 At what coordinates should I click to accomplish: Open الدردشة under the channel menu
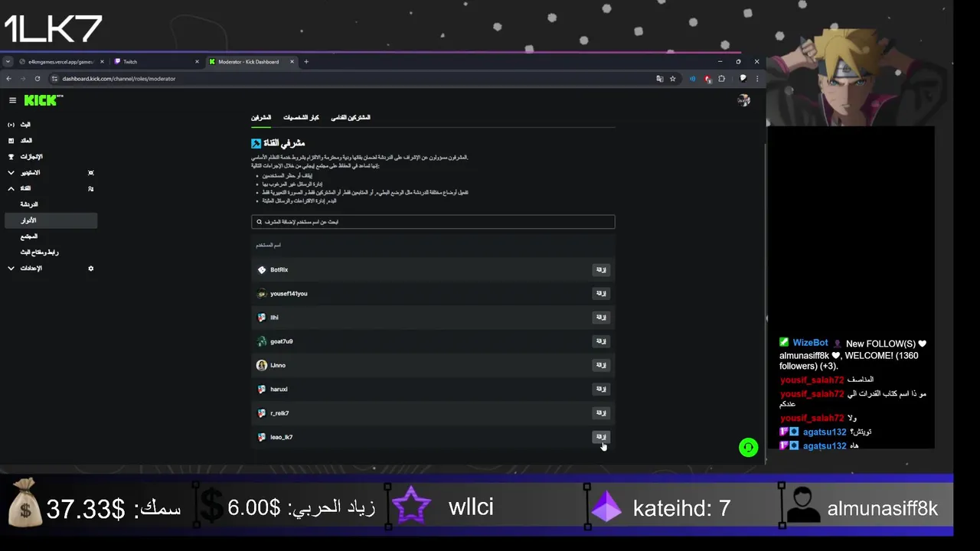[29, 204]
